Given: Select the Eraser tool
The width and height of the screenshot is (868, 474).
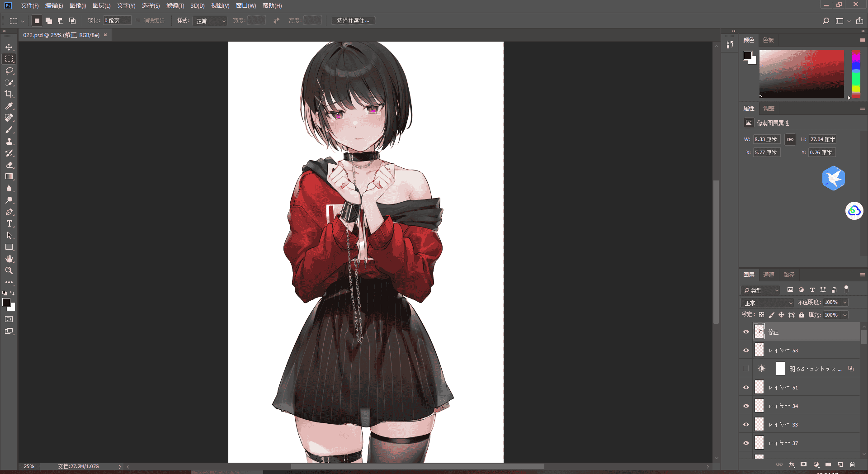Looking at the screenshot, I should click(9, 165).
